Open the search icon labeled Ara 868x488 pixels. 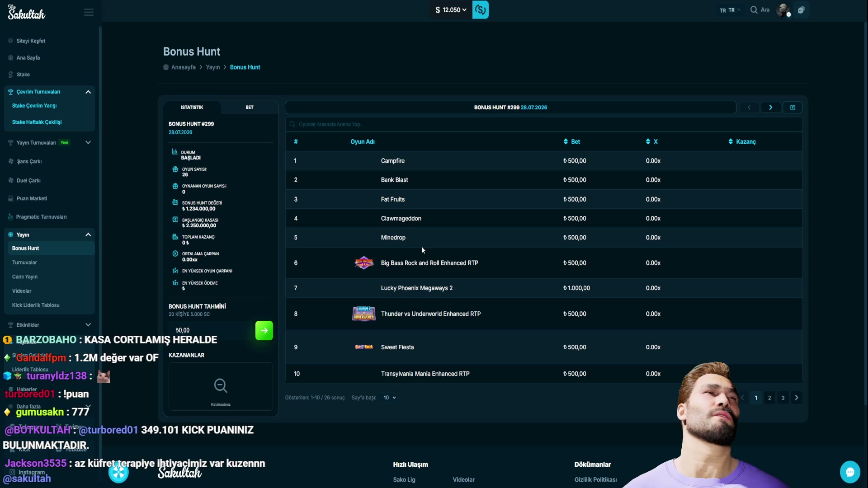tap(759, 10)
